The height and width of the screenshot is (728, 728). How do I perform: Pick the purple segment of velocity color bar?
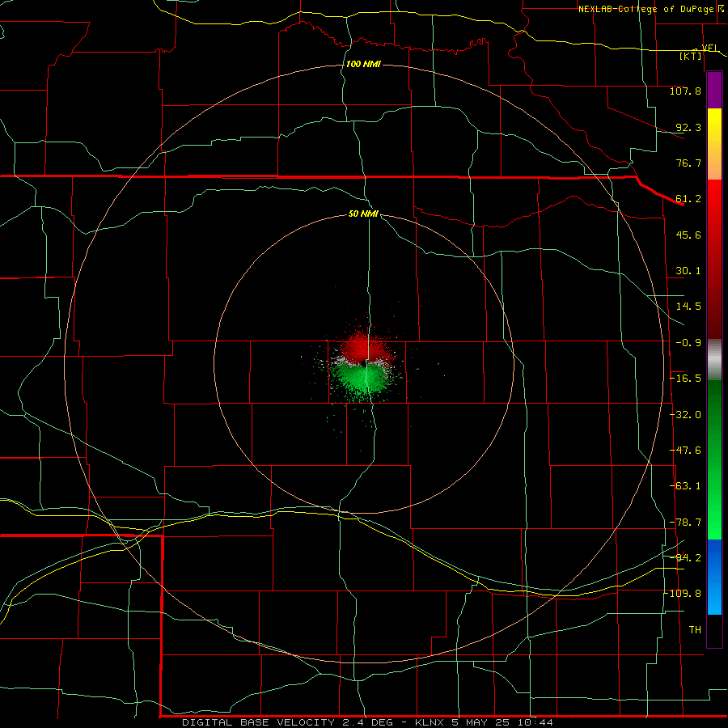(x=714, y=90)
